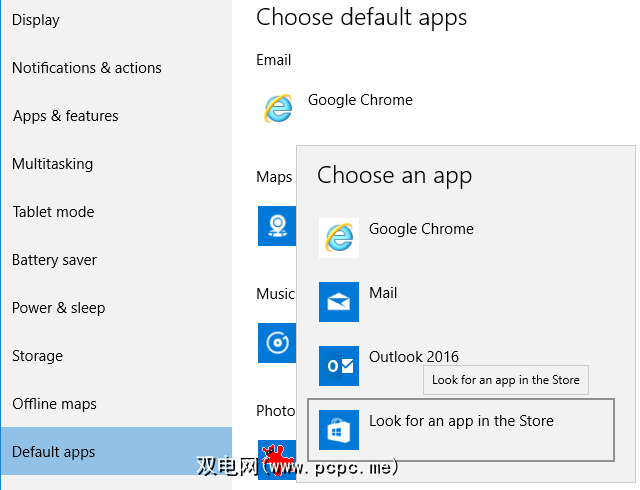Open Power & sleep settings
Viewport: 640px width, 490px height.
(59, 308)
